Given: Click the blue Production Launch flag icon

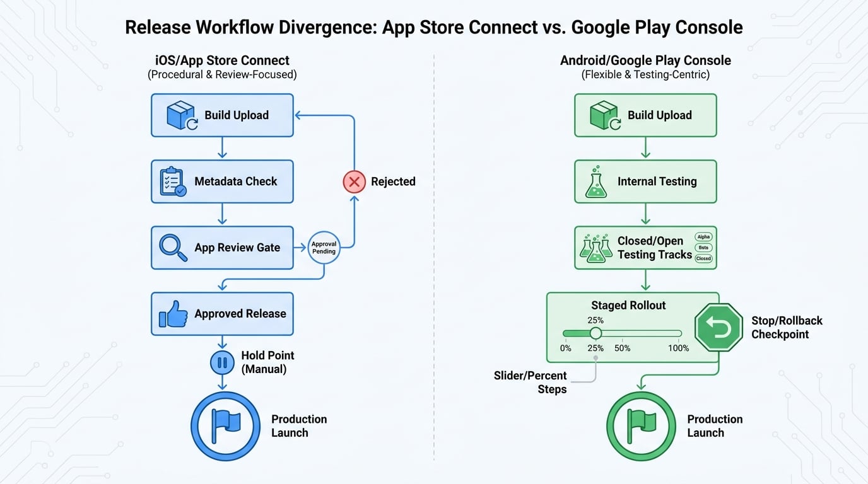Looking at the screenshot, I should point(225,426).
